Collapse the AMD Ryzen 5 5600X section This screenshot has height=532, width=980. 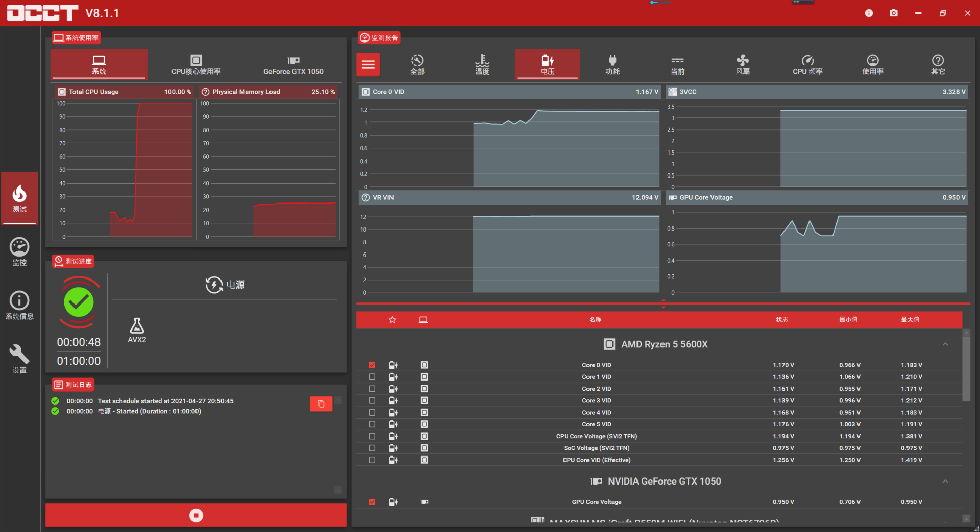(945, 344)
